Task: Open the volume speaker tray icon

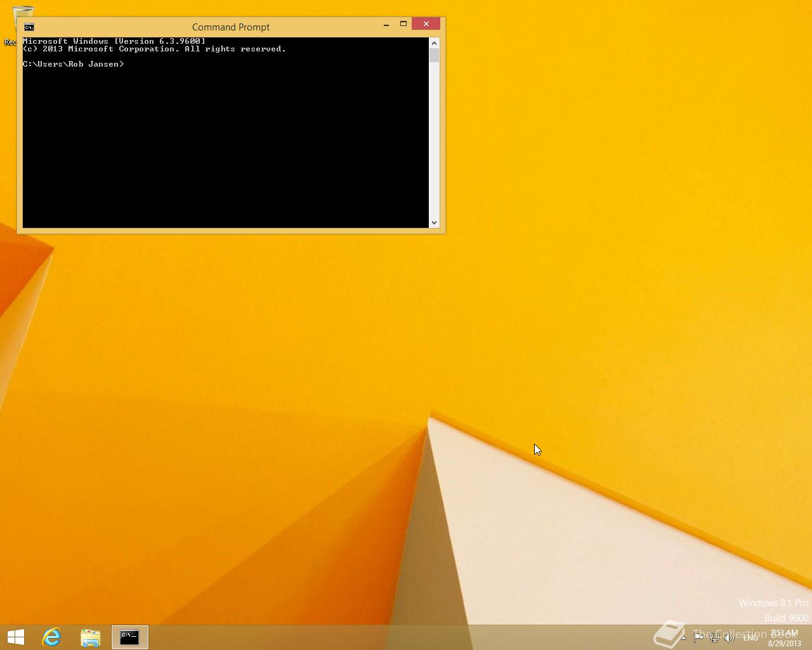Action: pos(730,637)
